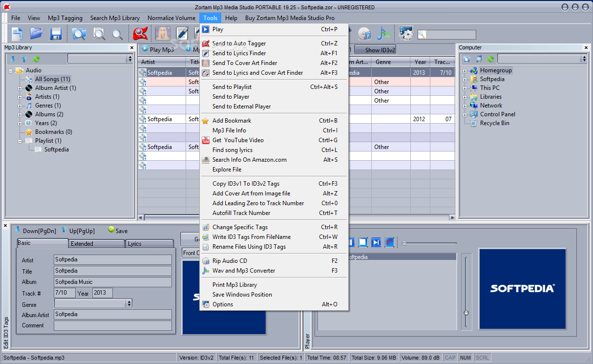
Task: Switch to the Extended tab
Action: [96, 243]
